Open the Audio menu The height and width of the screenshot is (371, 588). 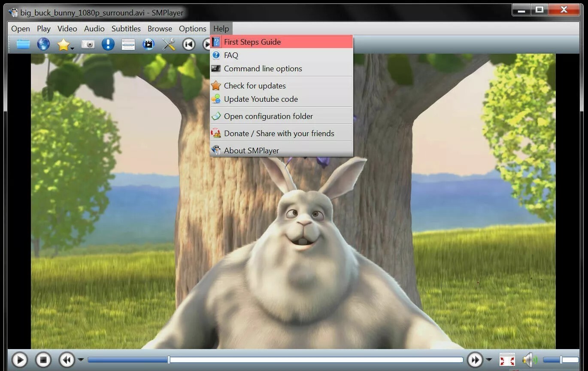[94, 29]
